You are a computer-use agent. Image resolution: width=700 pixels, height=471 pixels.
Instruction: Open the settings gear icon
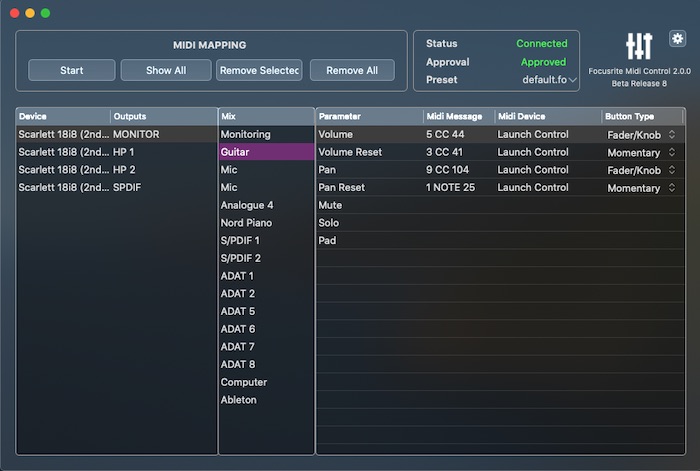pos(677,39)
